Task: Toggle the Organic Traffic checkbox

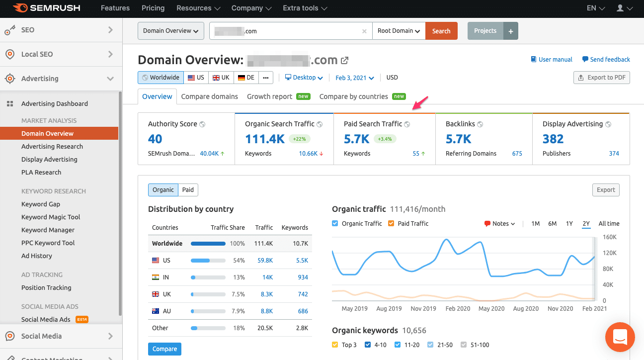Action: [335, 224]
